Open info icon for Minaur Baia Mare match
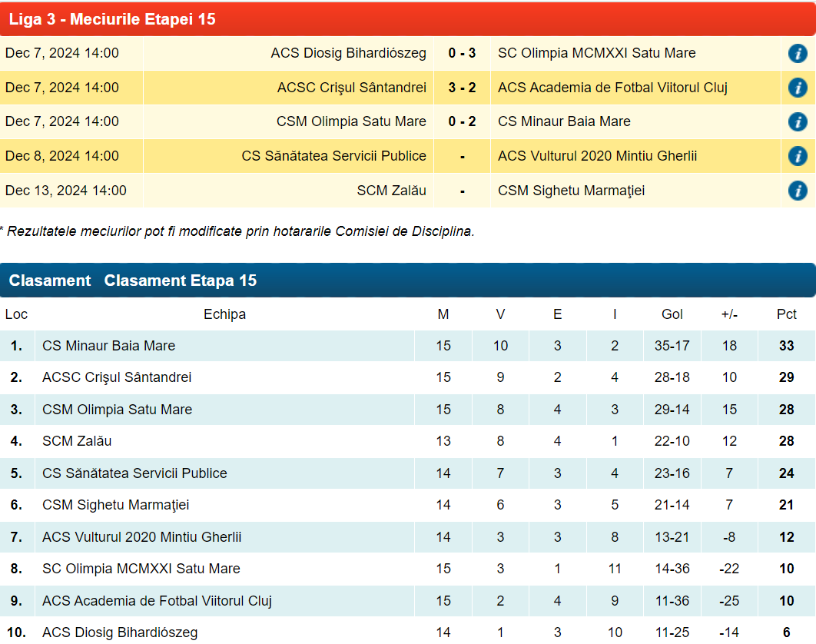This screenshot has width=816, height=644. click(x=798, y=122)
